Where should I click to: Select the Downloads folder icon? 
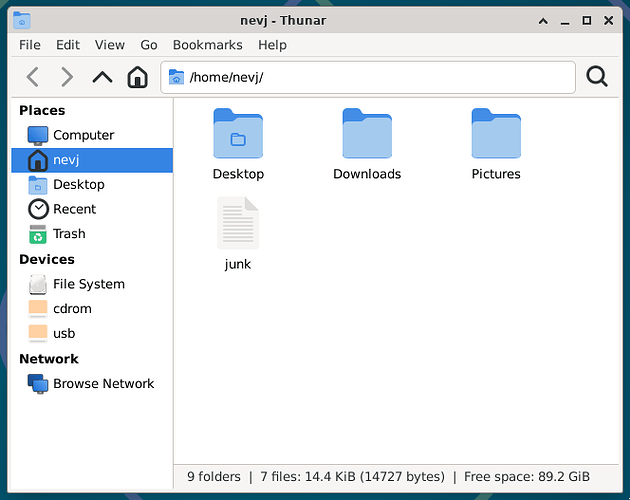[367, 135]
